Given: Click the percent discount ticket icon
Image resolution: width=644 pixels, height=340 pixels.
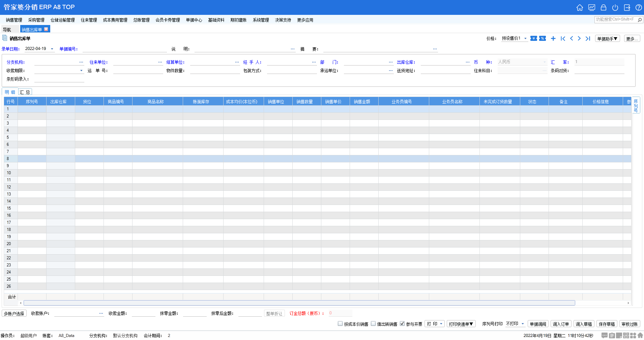Looking at the screenshot, I should [542, 38].
